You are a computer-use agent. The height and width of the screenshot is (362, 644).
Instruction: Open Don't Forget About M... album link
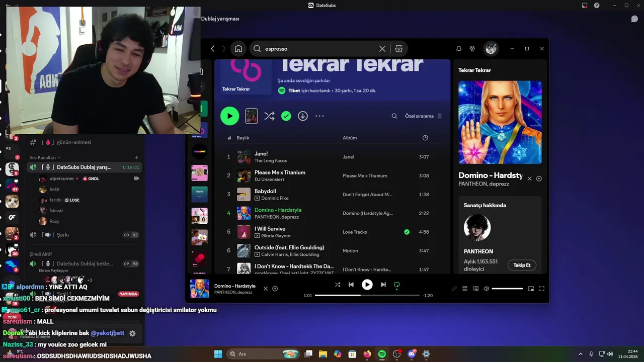[x=367, y=195]
